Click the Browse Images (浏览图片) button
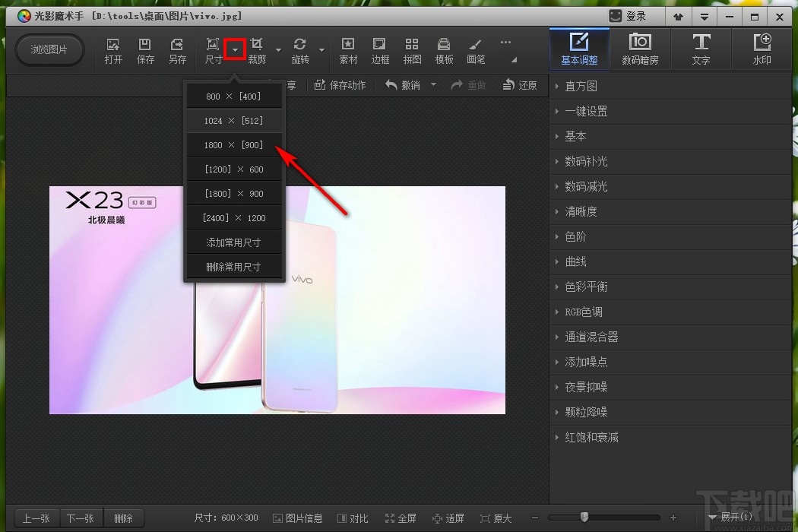This screenshot has width=798, height=532. click(49, 49)
